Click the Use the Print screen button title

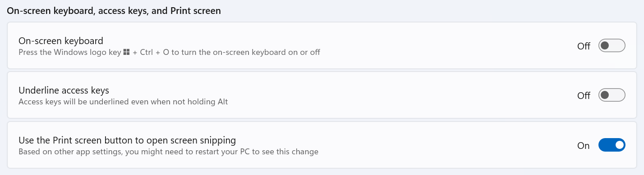click(127, 140)
